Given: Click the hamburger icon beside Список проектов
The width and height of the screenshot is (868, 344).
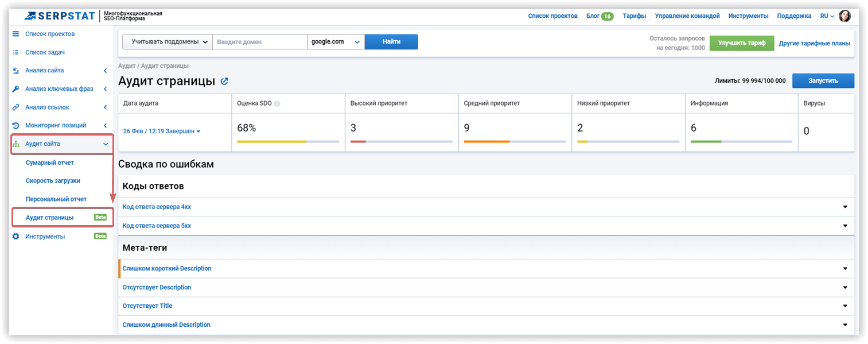Looking at the screenshot, I should 16,34.
